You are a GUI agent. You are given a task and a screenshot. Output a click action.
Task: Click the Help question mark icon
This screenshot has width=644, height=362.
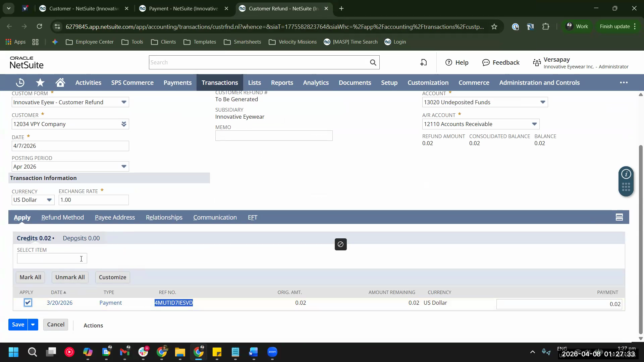point(449,62)
